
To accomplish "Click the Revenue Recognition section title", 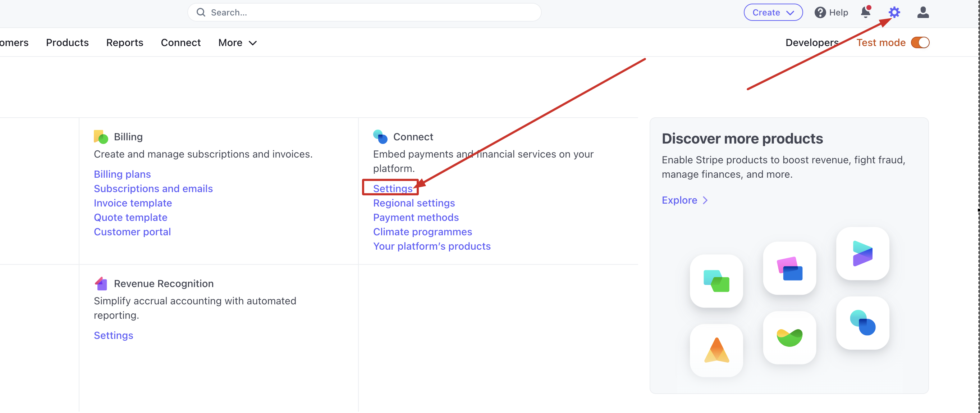I will tap(164, 284).
